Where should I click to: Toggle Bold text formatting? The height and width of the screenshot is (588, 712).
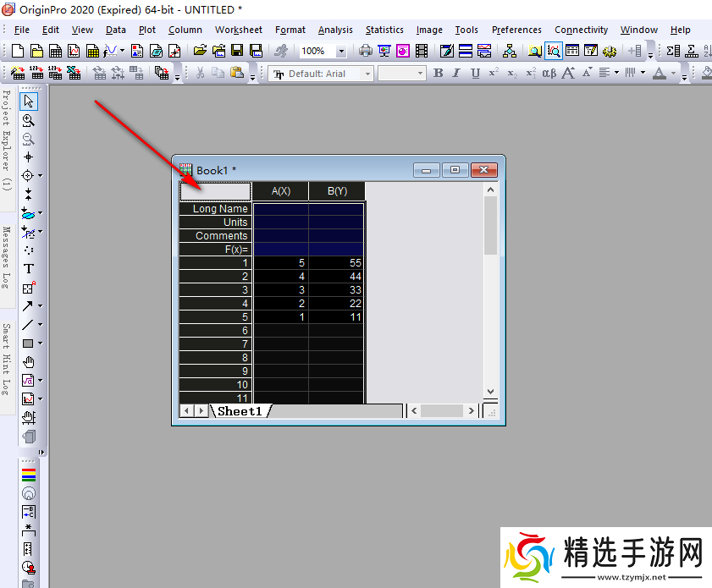coord(438,74)
